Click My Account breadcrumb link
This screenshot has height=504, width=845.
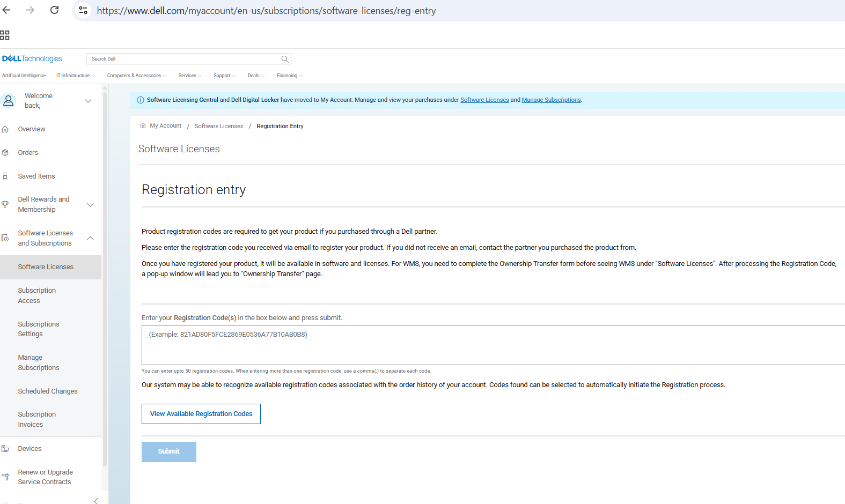[165, 126]
